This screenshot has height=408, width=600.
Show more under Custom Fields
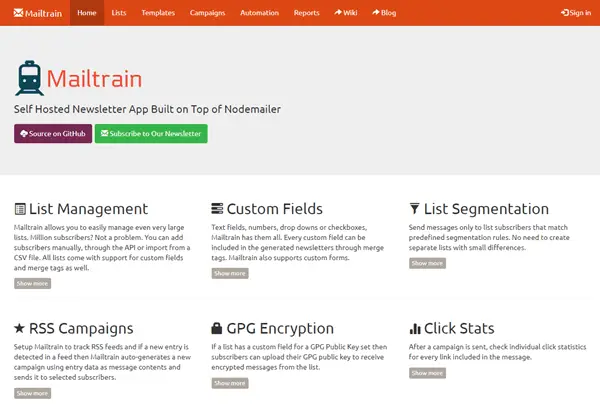[x=230, y=273]
